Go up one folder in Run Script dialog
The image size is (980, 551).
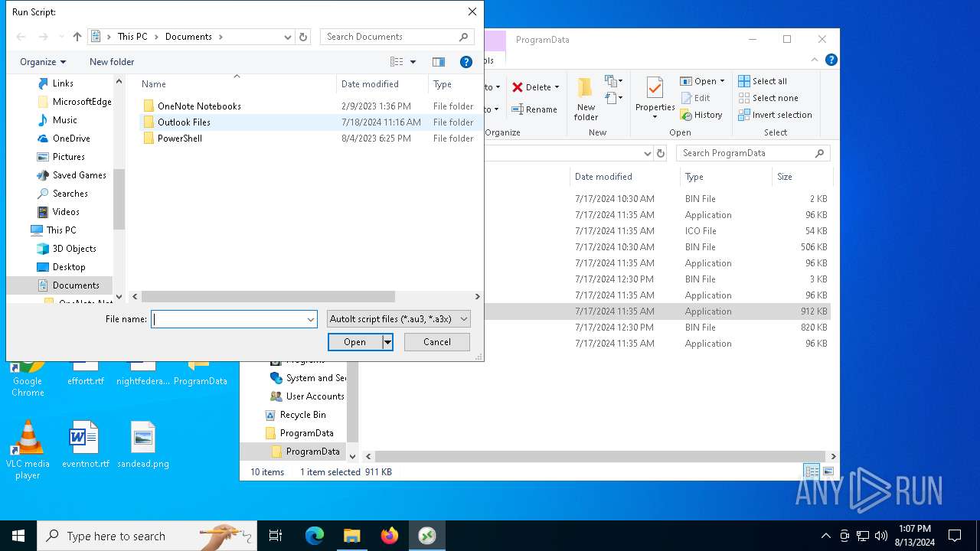point(77,37)
